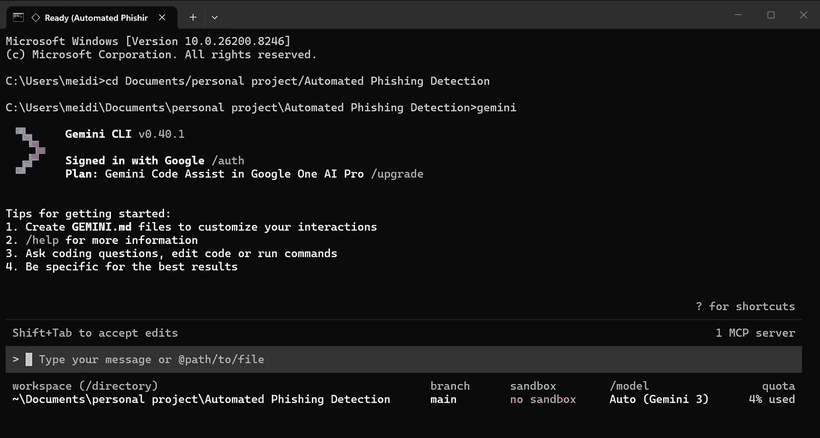Select the Ready (Automated Phishing) terminal tab
This screenshot has width=820, height=438.
coord(91,17)
